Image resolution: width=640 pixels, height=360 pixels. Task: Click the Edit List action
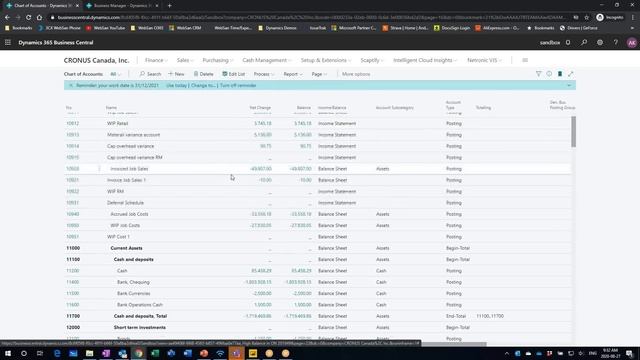233,74
